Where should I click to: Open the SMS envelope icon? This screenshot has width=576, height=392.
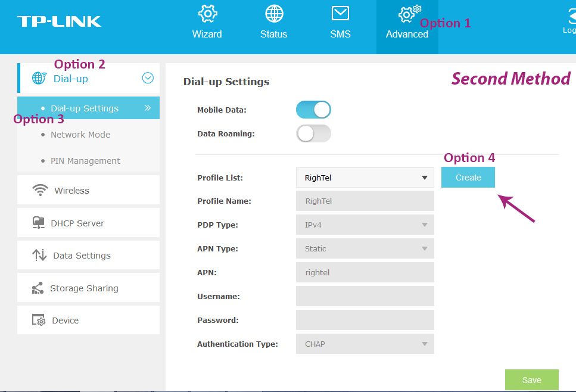pos(340,14)
